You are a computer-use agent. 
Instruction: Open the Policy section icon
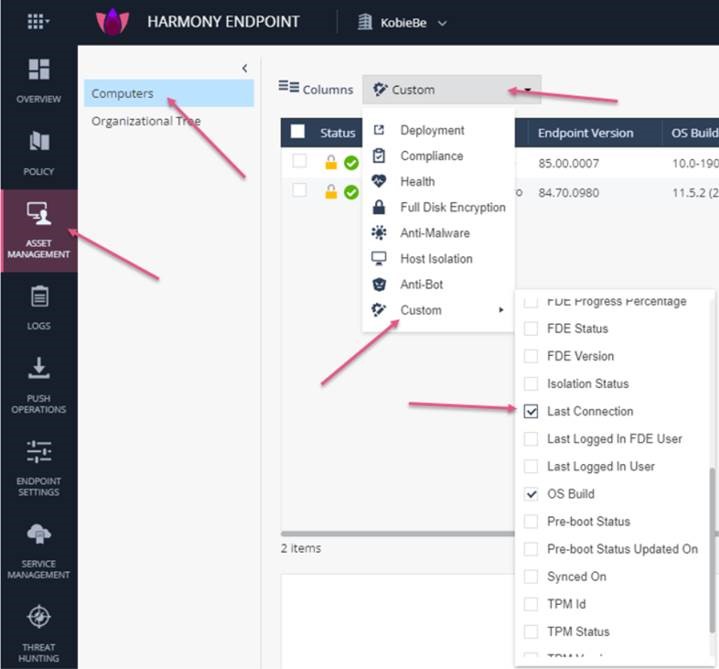point(39,141)
